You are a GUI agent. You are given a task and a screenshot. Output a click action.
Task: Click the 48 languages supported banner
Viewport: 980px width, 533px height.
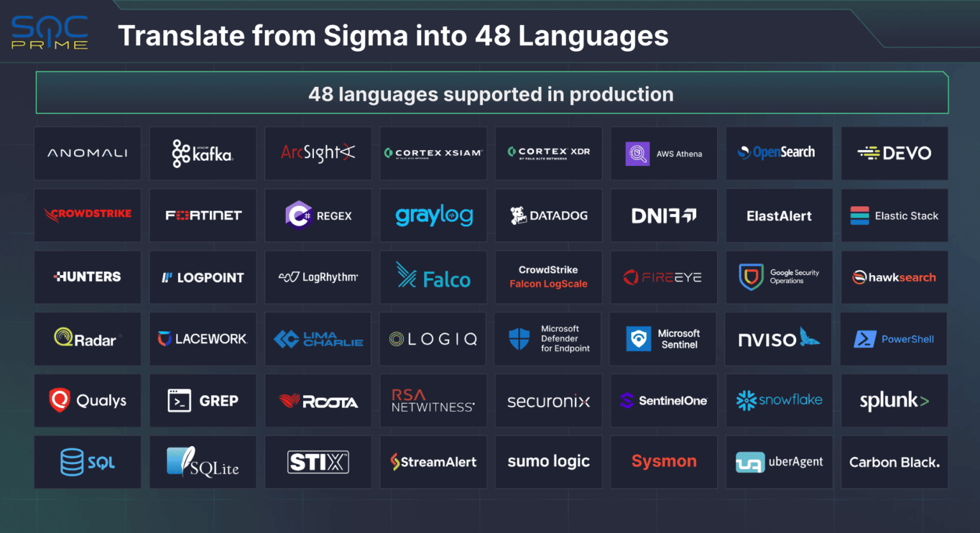point(491,94)
